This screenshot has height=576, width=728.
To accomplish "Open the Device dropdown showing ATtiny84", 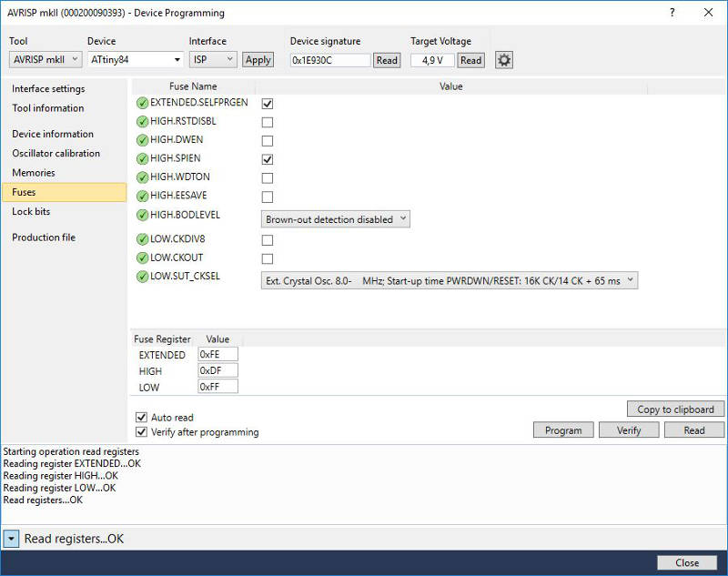I will click(135, 60).
